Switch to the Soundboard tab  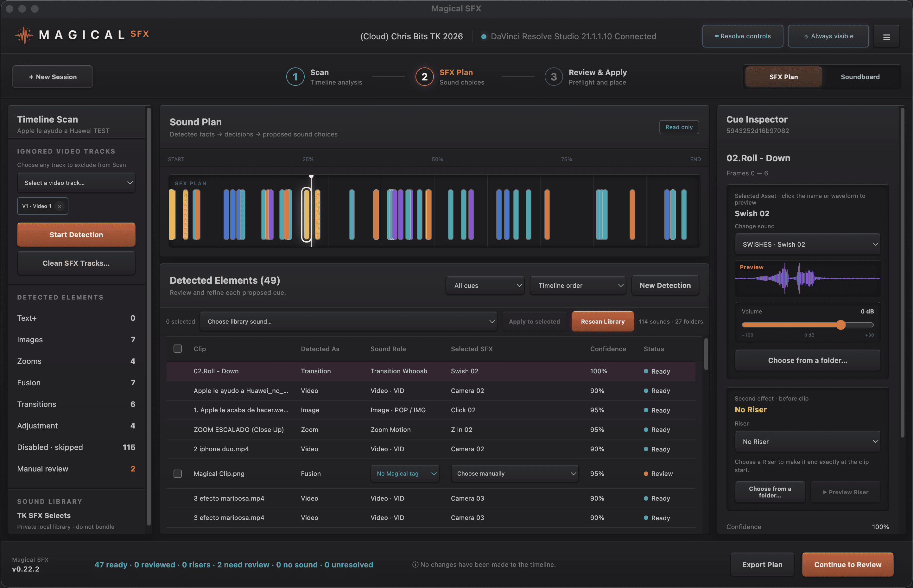[860, 77]
